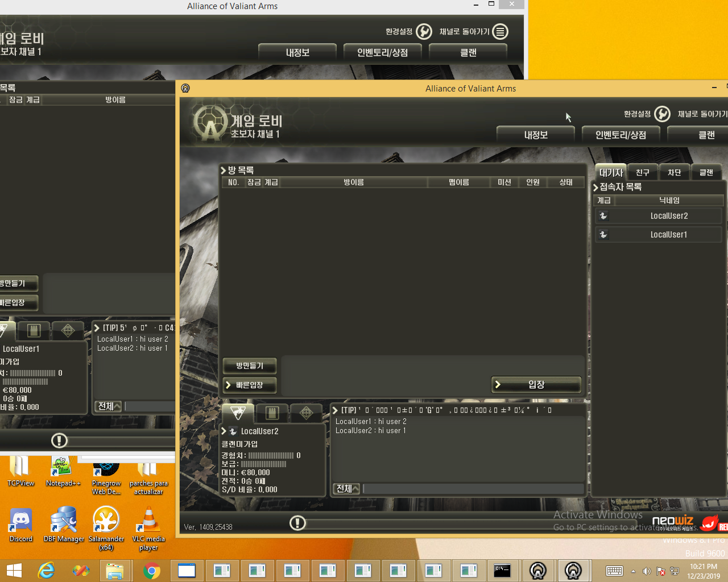Click return-to-channel list icon in back window
This screenshot has width=728, height=582.
(500, 31)
